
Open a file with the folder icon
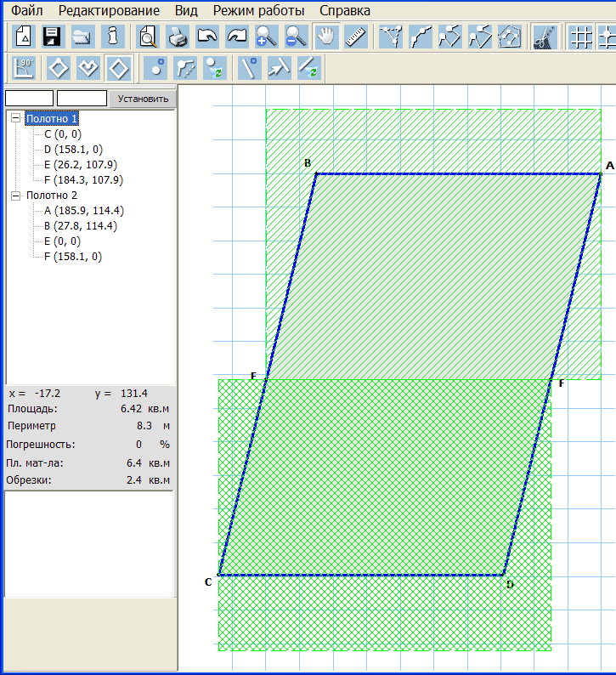pos(82,37)
